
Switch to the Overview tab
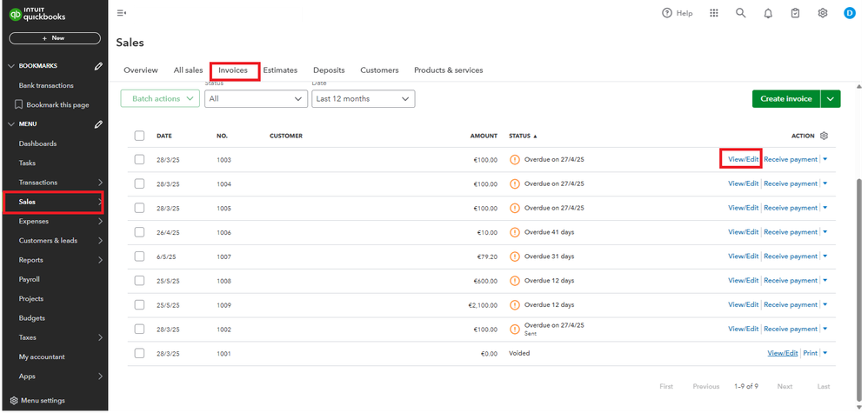141,70
